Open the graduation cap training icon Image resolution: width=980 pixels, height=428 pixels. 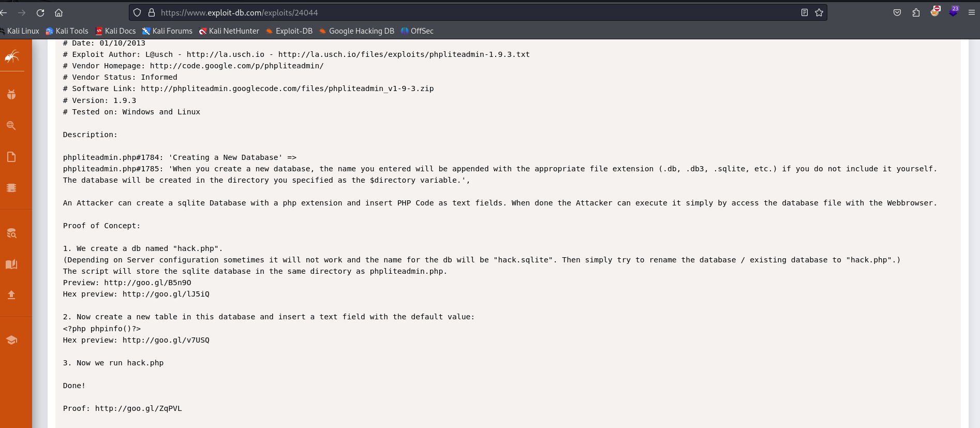pyautogui.click(x=11, y=340)
